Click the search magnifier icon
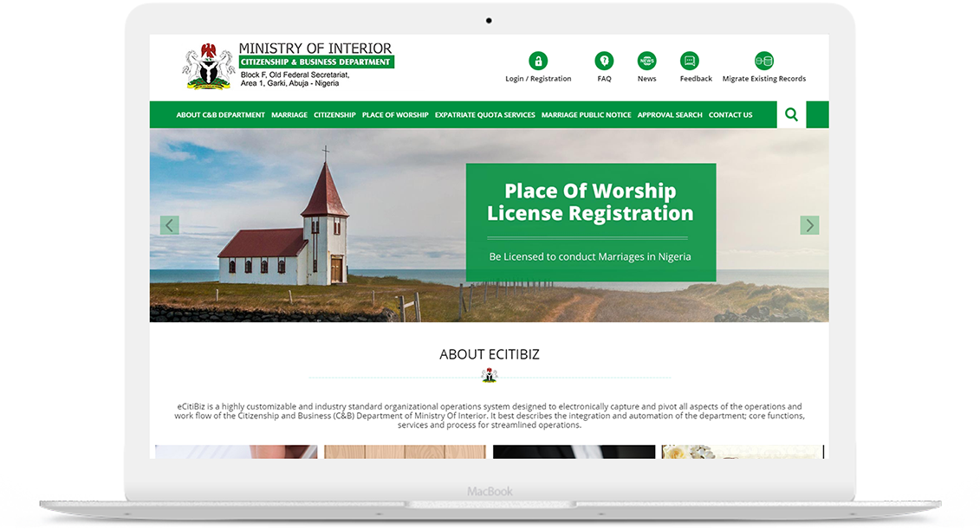Image resolution: width=980 pixels, height=530 pixels. click(791, 114)
